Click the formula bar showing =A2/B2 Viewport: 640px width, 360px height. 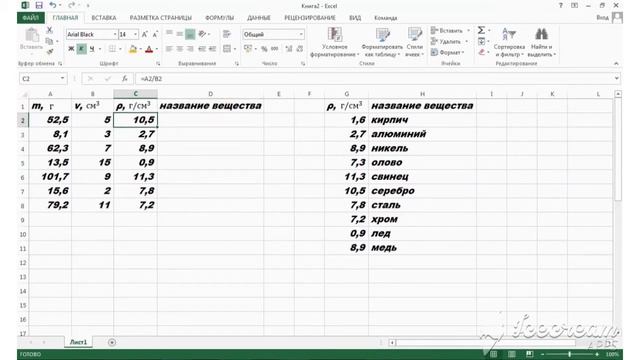[375, 78]
